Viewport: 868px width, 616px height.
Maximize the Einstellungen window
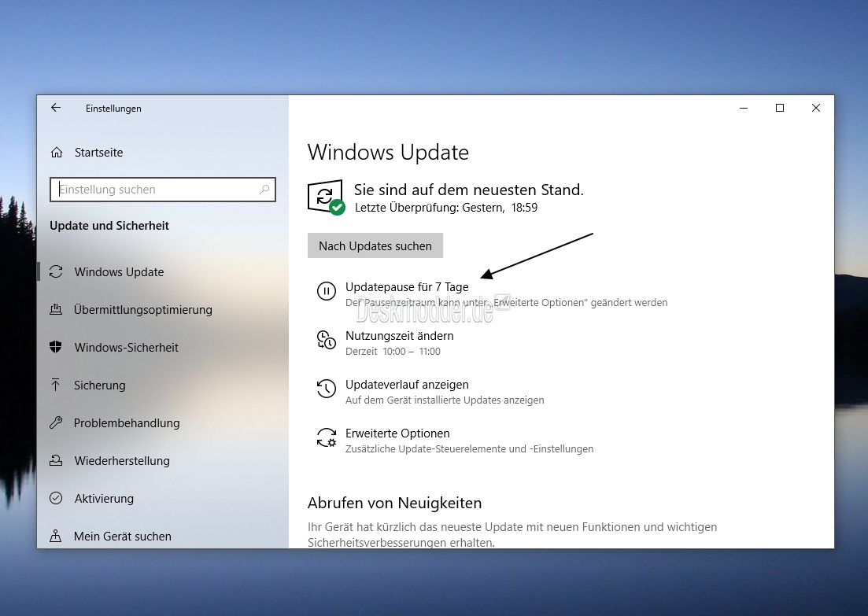780,108
